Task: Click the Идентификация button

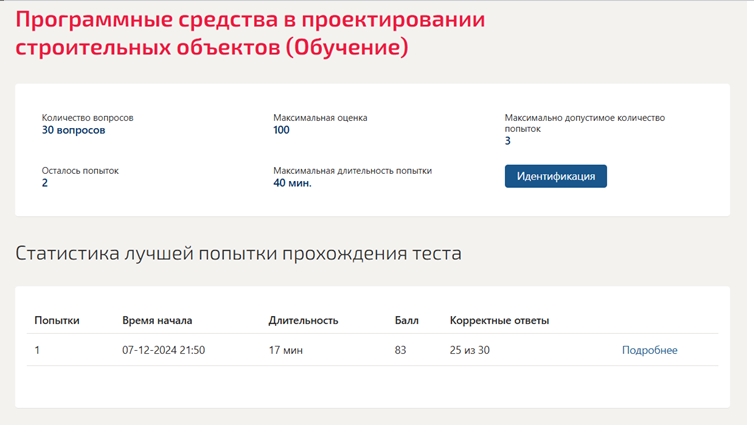Action: pos(555,176)
